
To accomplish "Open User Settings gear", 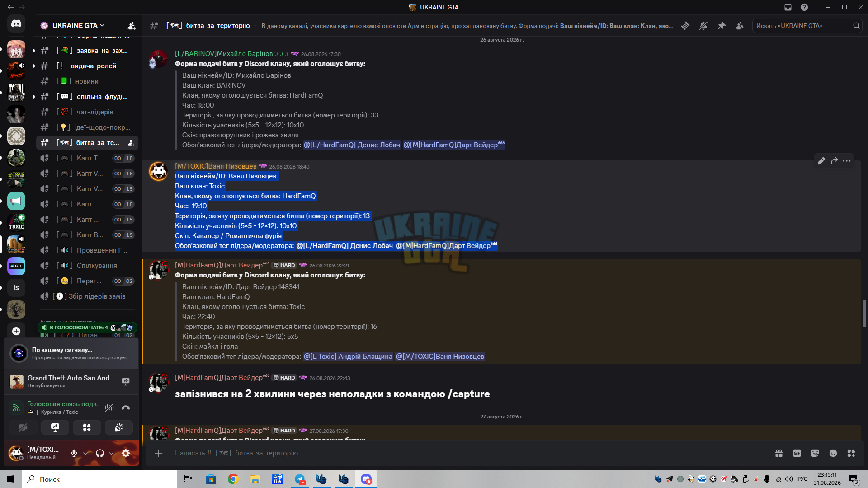I will tap(126, 453).
